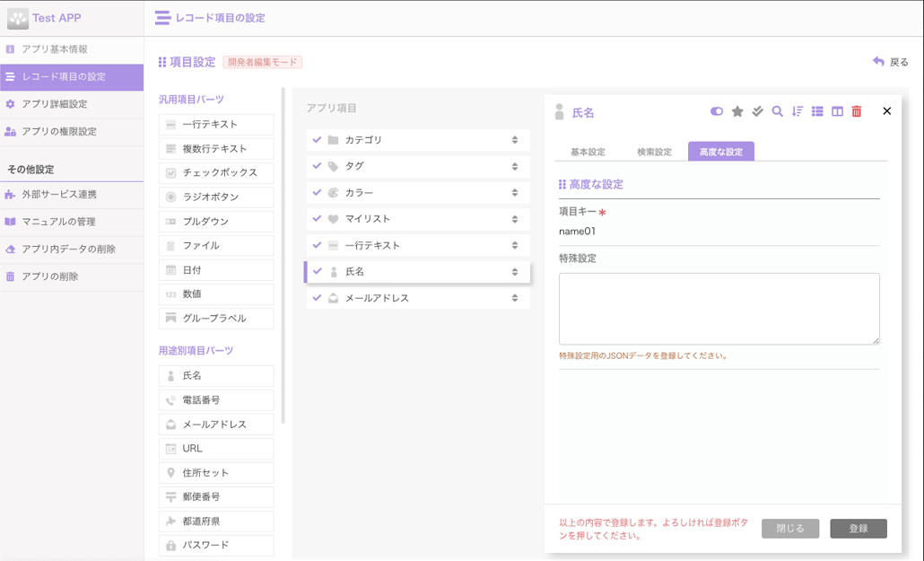The image size is (924, 561).
Task: Open アプリ基本情報 in the sidebar
Action: coord(72,49)
